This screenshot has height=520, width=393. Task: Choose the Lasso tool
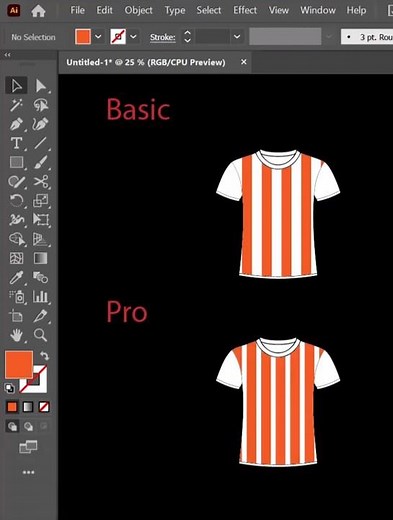tap(41, 105)
